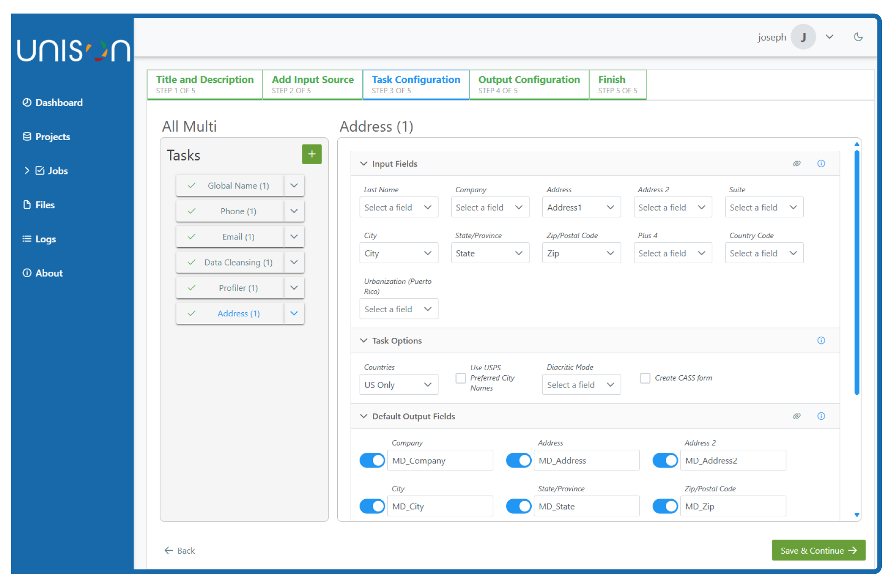The height and width of the screenshot is (588, 893).
Task: Open the Jobs section
Action: point(58,170)
